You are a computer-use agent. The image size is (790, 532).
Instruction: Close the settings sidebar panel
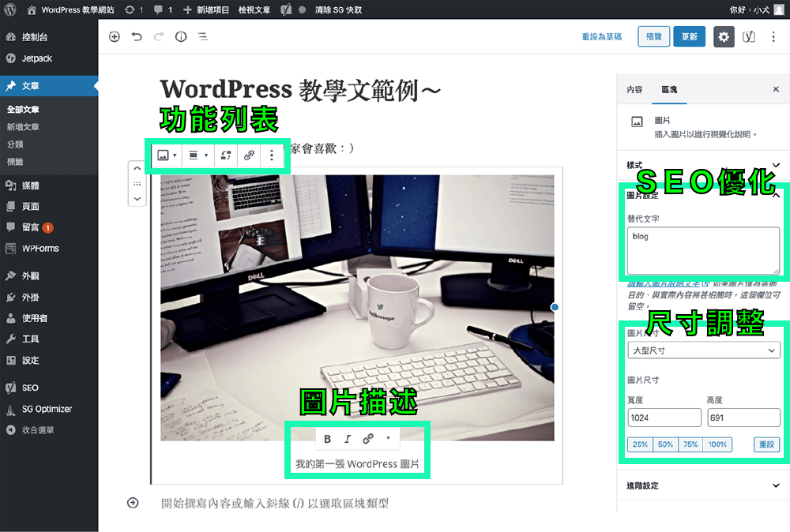click(776, 89)
